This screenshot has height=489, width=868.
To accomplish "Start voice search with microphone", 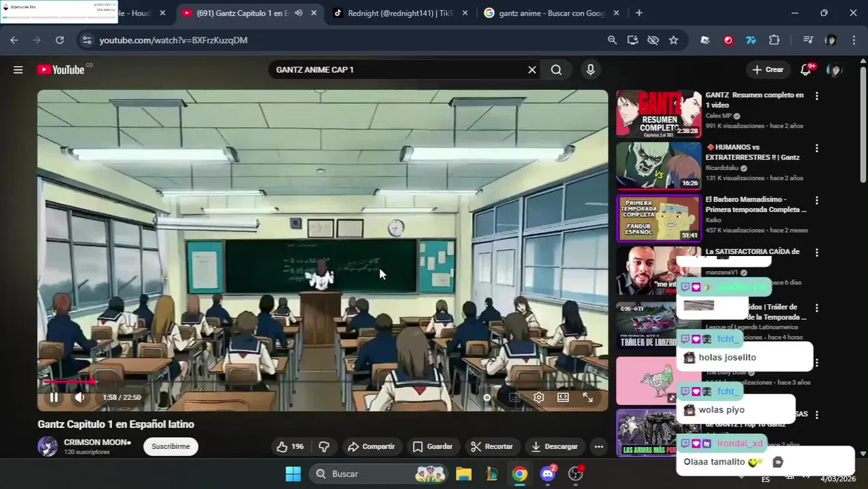I will [x=590, y=69].
